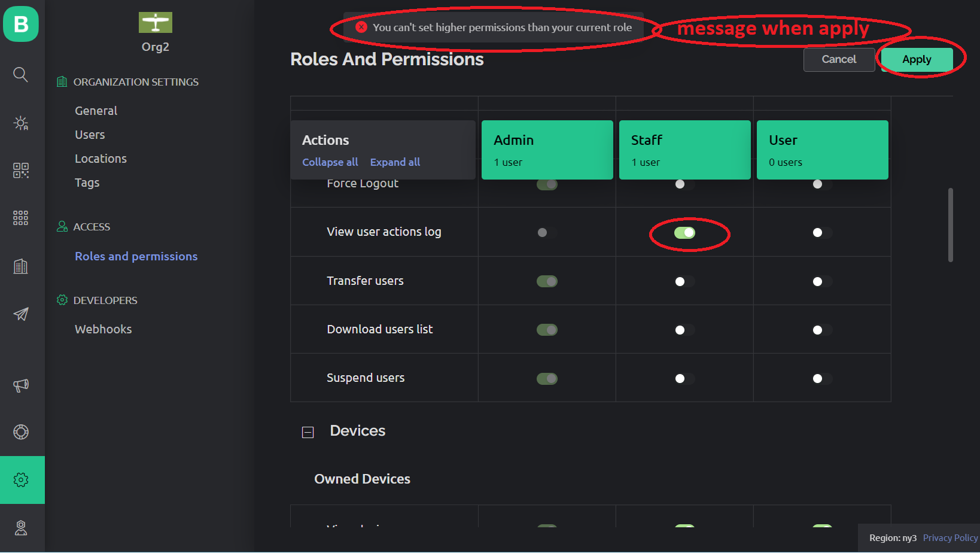Image resolution: width=980 pixels, height=553 pixels.
Task: Open the megaphone announcements icon
Action: (x=21, y=385)
